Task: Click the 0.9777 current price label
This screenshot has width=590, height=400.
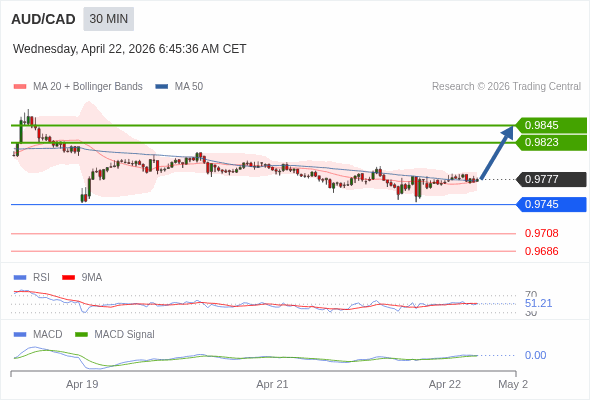Action: [552, 179]
